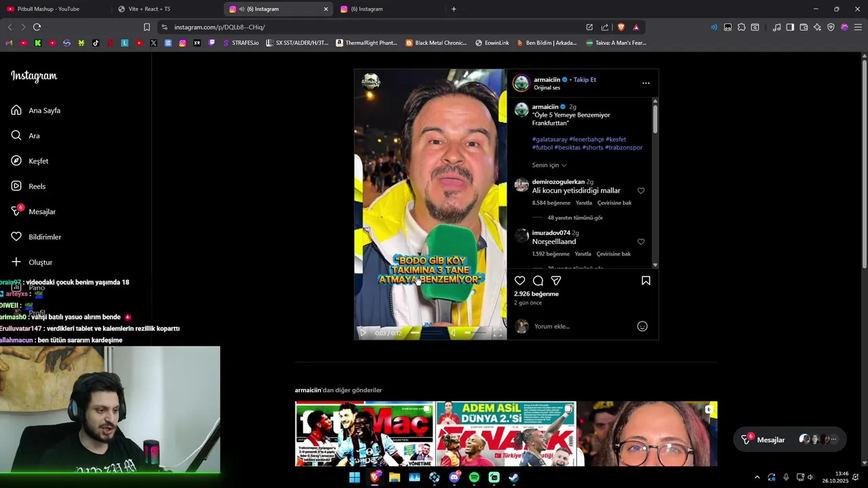Open ThermalRight Phant... bookmark
The height and width of the screenshot is (488, 868).
click(x=367, y=43)
